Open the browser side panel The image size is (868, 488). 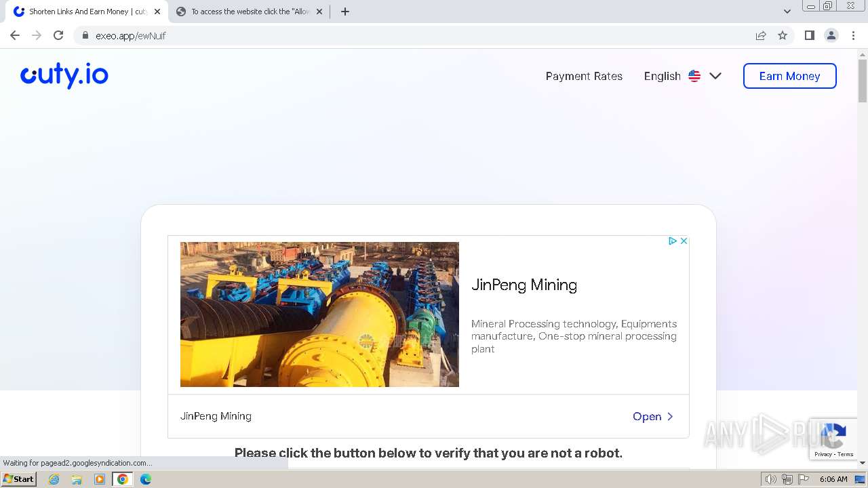click(809, 35)
